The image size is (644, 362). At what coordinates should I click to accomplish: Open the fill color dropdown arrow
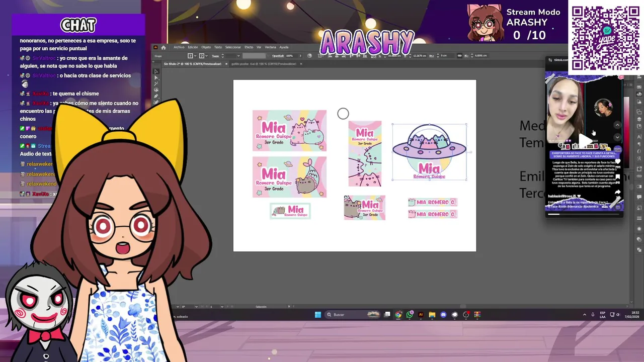tap(195, 56)
